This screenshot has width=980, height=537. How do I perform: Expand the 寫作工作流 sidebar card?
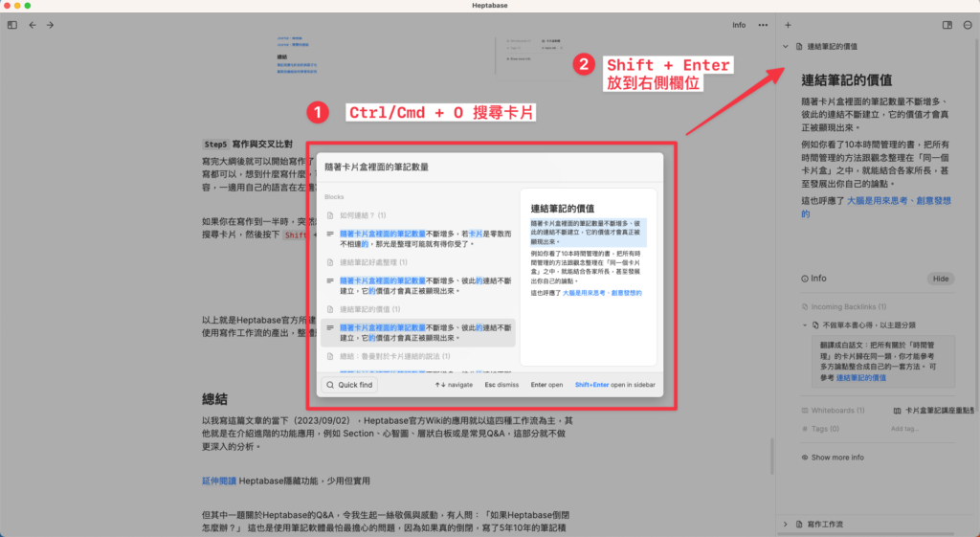[x=786, y=524]
